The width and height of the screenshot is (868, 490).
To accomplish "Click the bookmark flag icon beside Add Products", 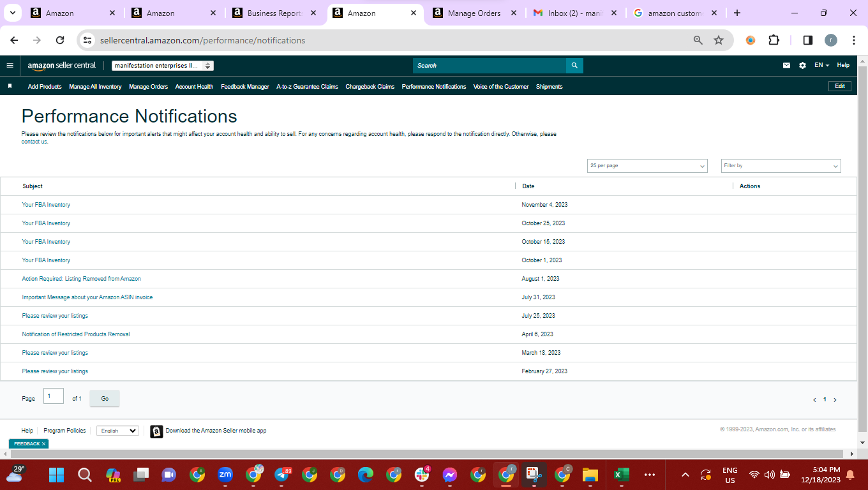I will click(x=10, y=86).
